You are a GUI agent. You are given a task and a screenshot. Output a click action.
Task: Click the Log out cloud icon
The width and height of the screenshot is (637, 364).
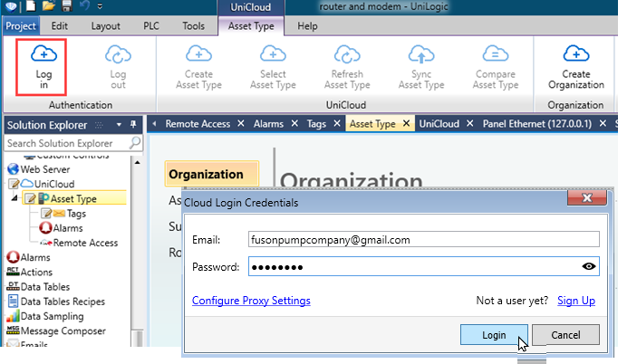pyautogui.click(x=118, y=54)
